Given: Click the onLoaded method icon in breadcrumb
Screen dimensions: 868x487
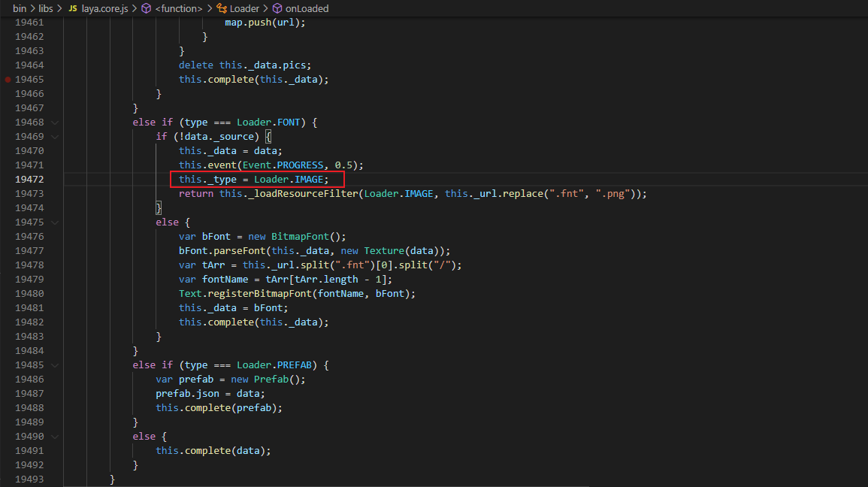Looking at the screenshot, I should pos(277,8).
